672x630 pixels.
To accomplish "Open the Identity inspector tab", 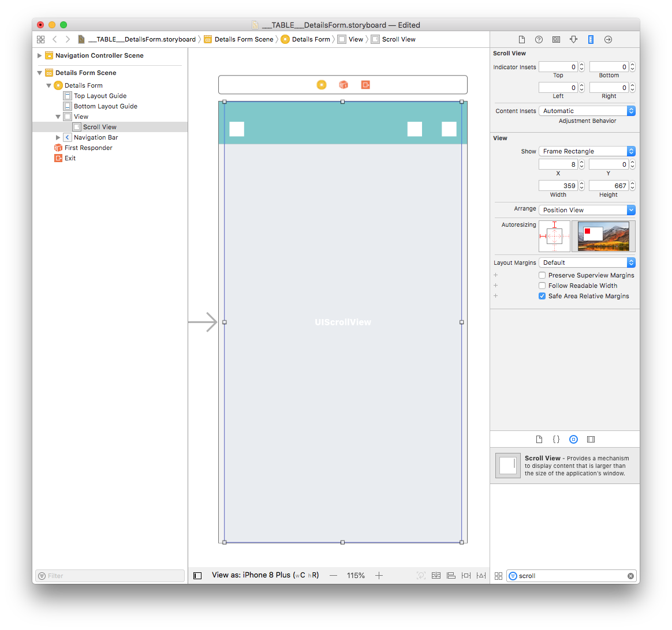I will (x=556, y=39).
